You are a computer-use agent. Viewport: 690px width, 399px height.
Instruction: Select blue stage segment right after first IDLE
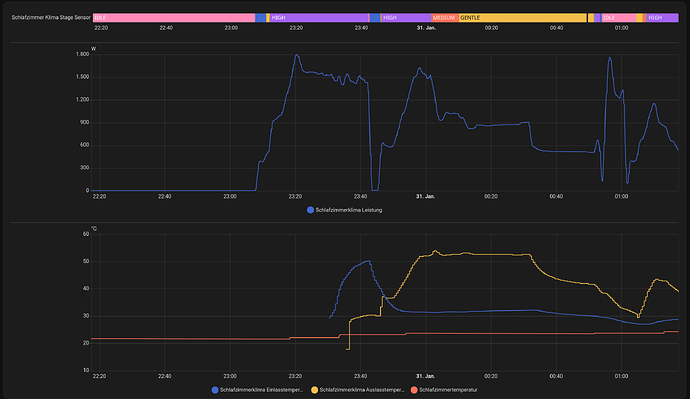click(260, 18)
